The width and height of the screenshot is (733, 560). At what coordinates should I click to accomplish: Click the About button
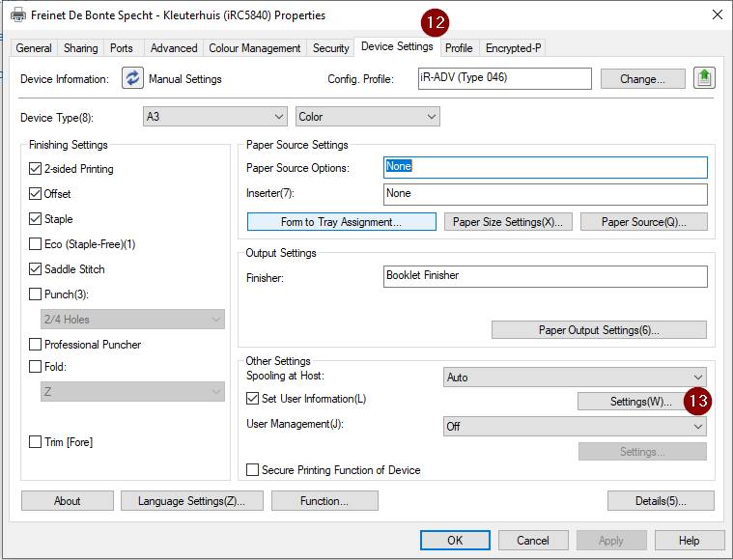(68, 501)
